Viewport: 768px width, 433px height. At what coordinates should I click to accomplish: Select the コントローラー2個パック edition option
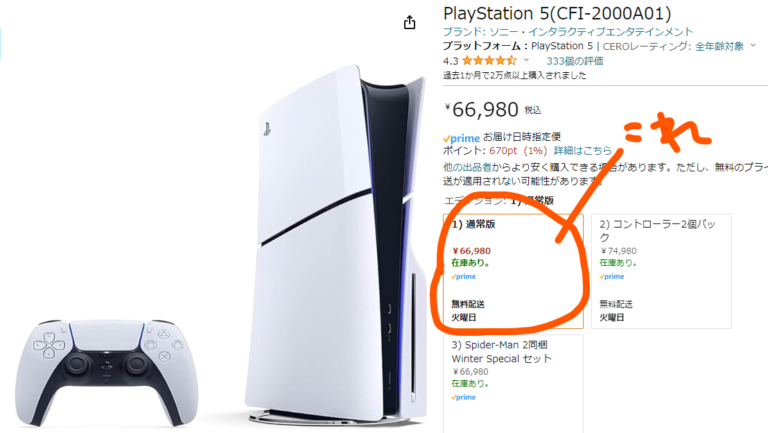tap(661, 271)
